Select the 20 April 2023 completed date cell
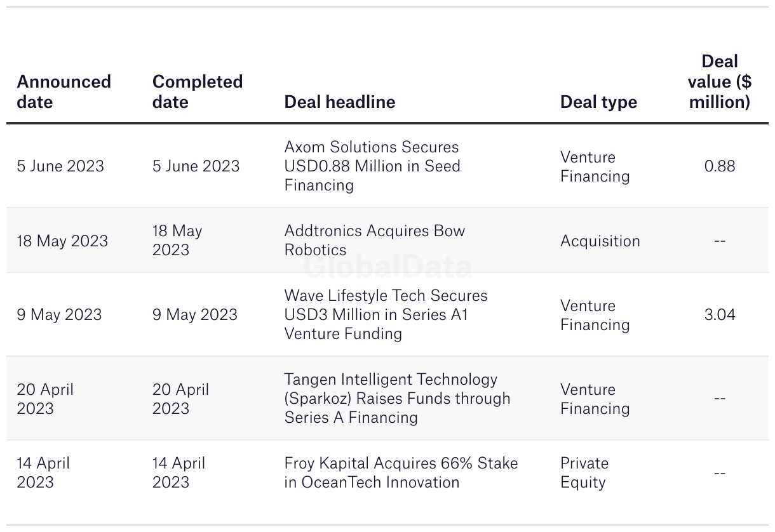Viewport: 775px width, 532px height. 180,398
